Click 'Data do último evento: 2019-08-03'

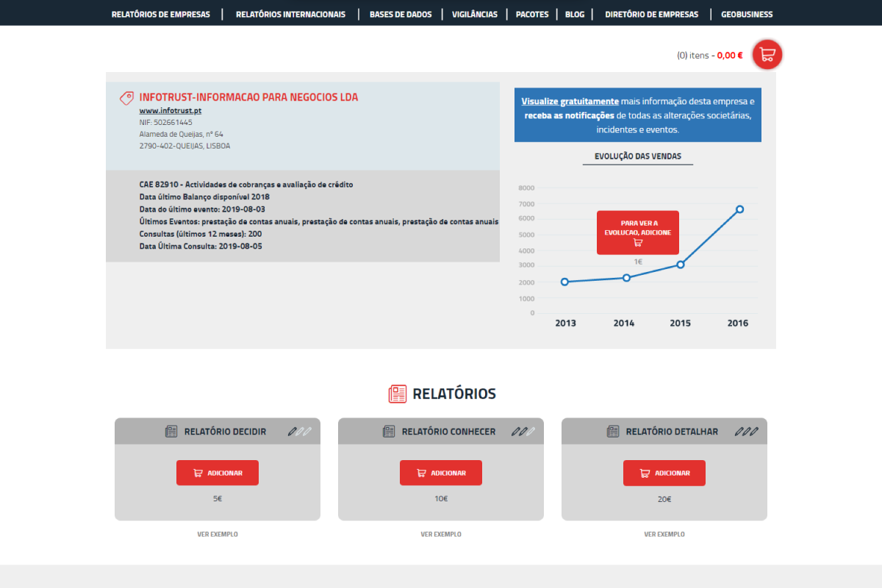pos(202,209)
